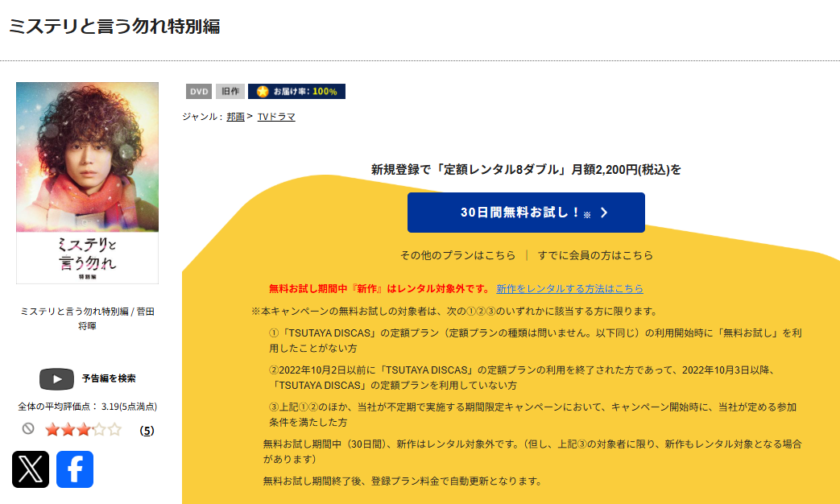Viewport: 840px width, 504px height.
Task: Click 予告編を検索 text link
Action: 109,378
